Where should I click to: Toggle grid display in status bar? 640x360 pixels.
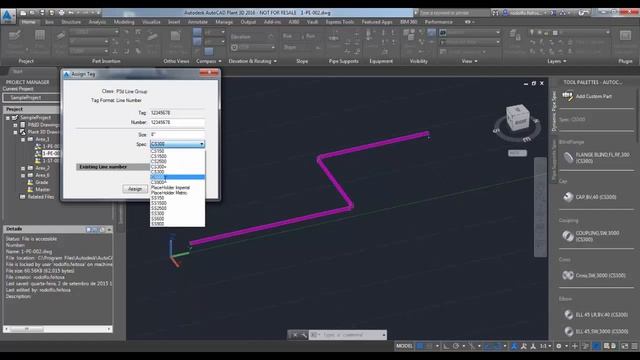pos(420,346)
